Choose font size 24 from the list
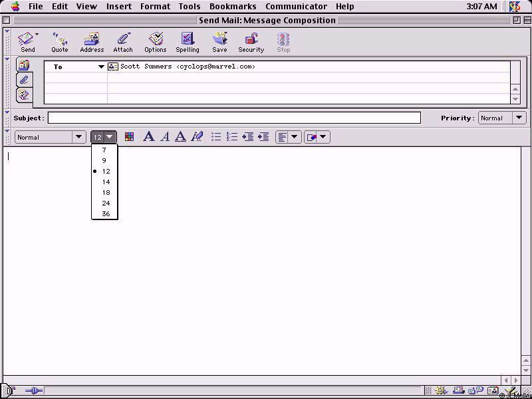This screenshot has height=399, width=532. pos(104,203)
